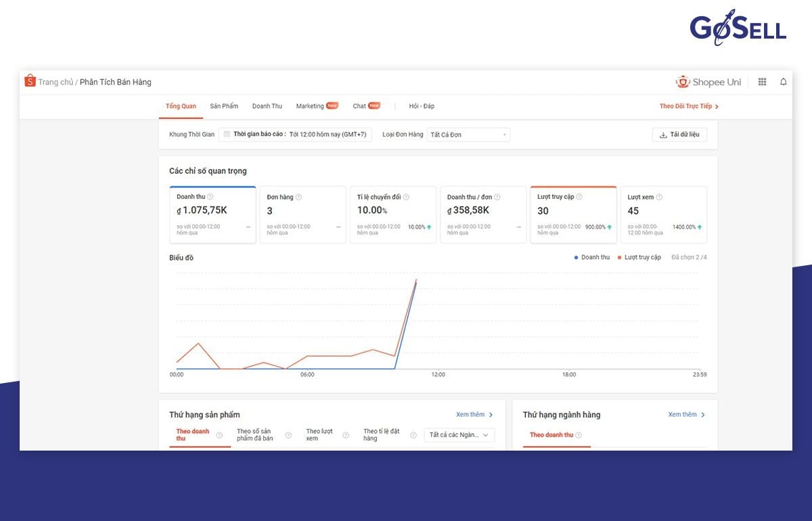Viewport: 812px width, 521px height.
Task: Click the 18:00 label on chart axis
Action: (x=569, y=374)
